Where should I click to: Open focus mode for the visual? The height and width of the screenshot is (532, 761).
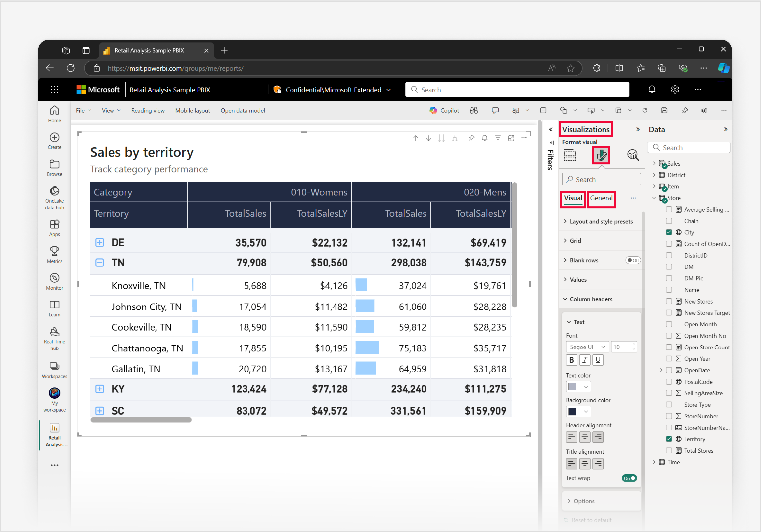(x=511, y=138)
